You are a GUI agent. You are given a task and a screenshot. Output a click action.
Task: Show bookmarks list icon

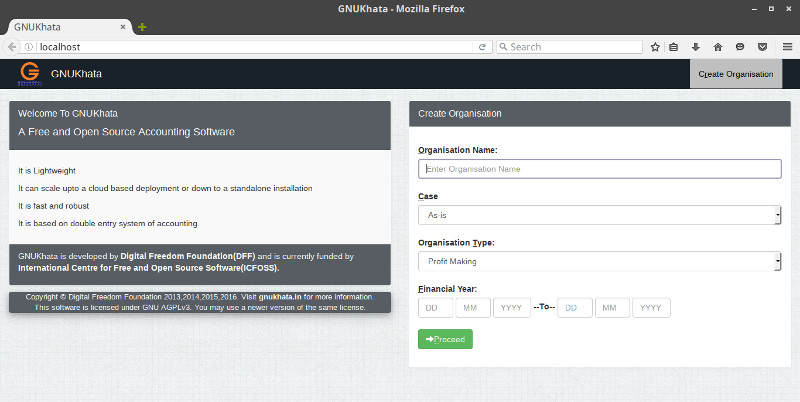673,47
